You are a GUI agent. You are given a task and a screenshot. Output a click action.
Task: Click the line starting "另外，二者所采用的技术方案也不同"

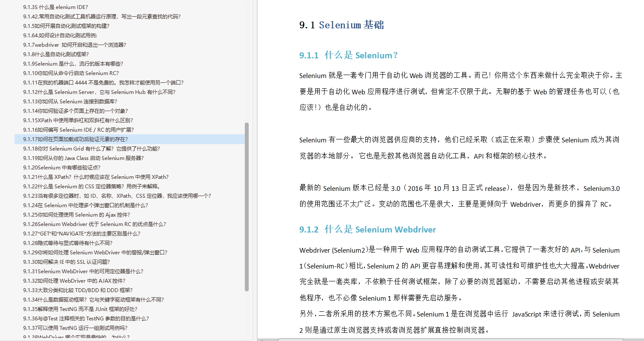click(460, 314)
